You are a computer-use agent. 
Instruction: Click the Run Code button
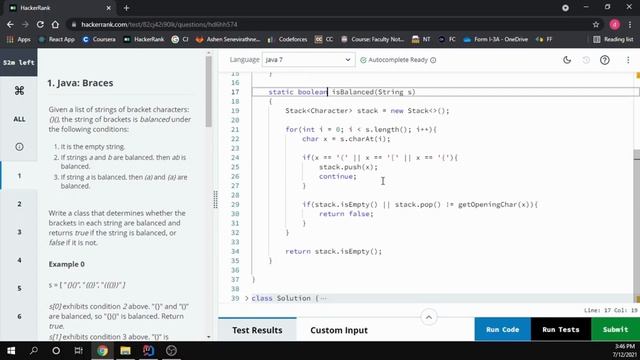(x=502, y=329)
